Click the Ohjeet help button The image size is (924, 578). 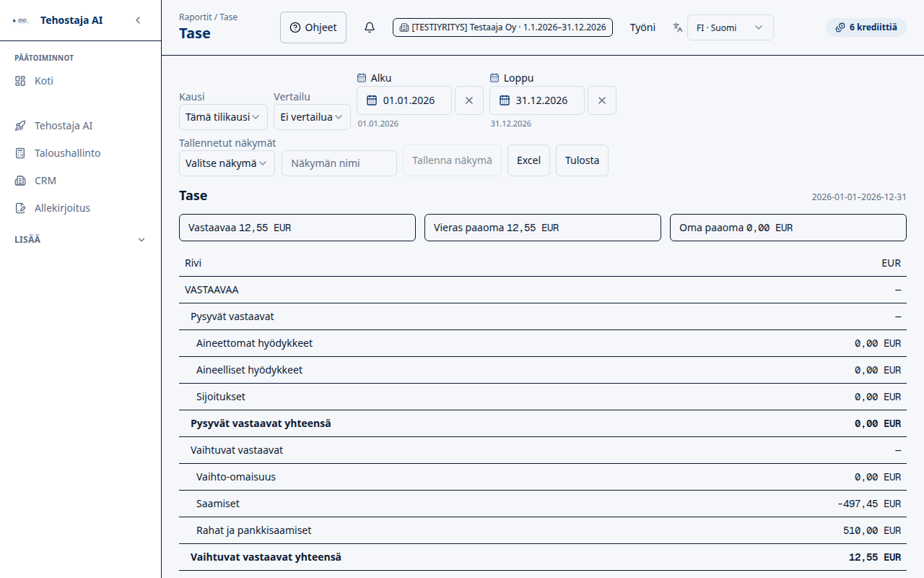(x=313, y=27)
